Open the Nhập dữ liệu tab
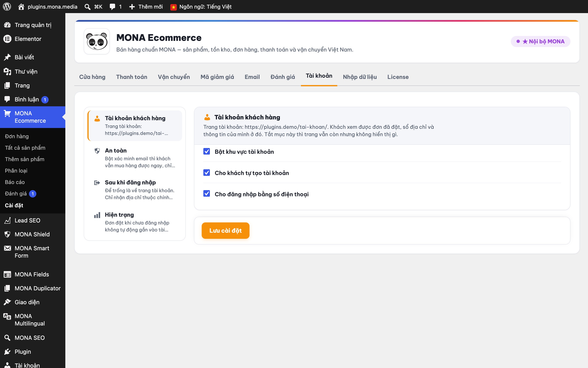Viewport: 588px width, 368px height. (360, 77)
